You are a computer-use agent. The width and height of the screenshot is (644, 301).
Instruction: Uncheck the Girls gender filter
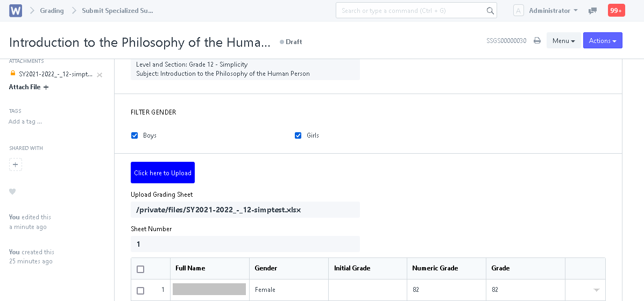coord(298,135)
